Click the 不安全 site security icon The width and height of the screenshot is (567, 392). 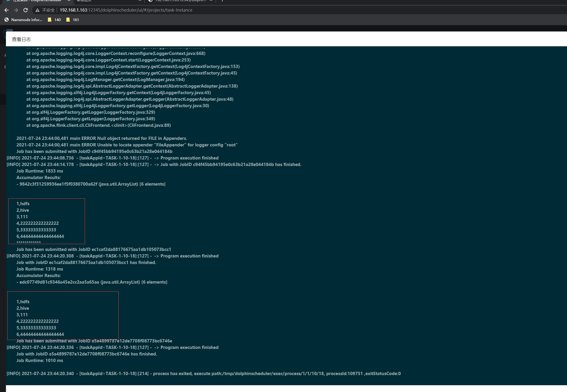coord(37,10)
